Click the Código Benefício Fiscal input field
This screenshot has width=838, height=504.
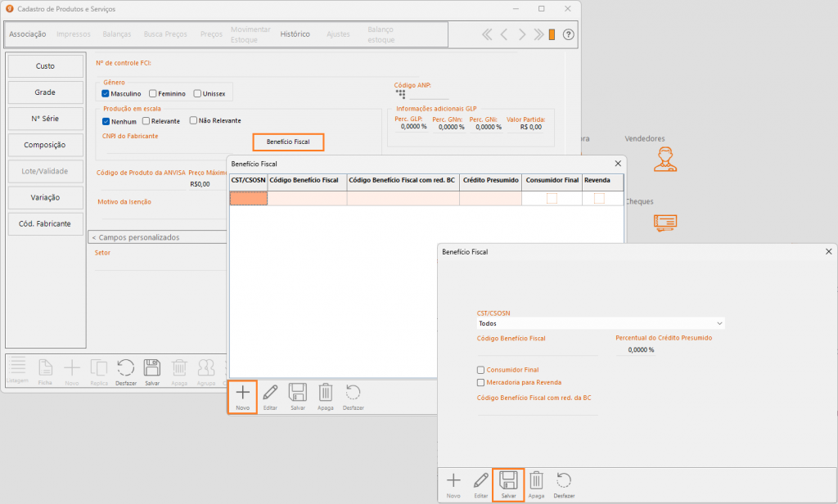pyautogui.click(x=537, y=349)
